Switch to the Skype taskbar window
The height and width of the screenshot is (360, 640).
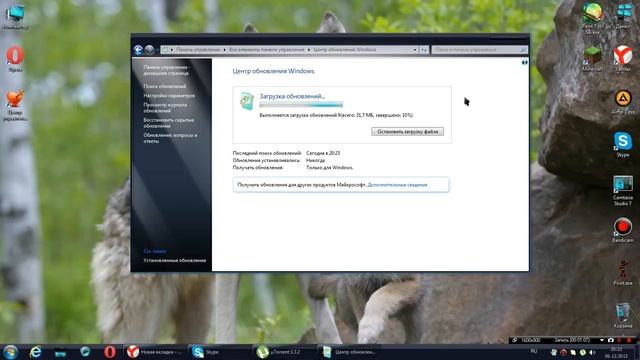(220, 352)
